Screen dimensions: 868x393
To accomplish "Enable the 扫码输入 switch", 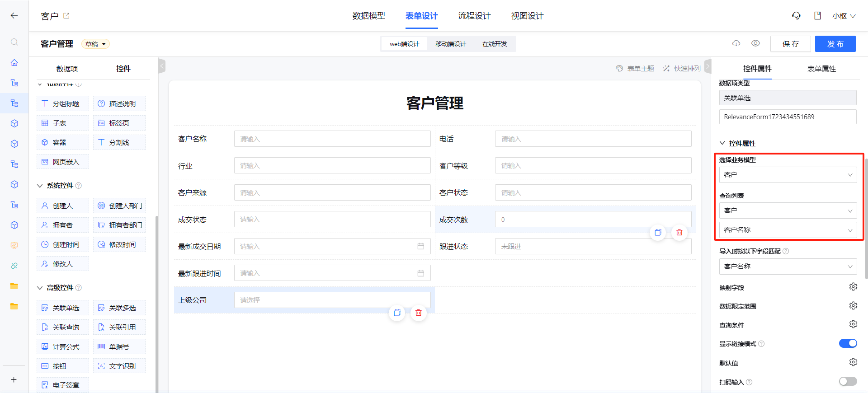I will 848,382.
